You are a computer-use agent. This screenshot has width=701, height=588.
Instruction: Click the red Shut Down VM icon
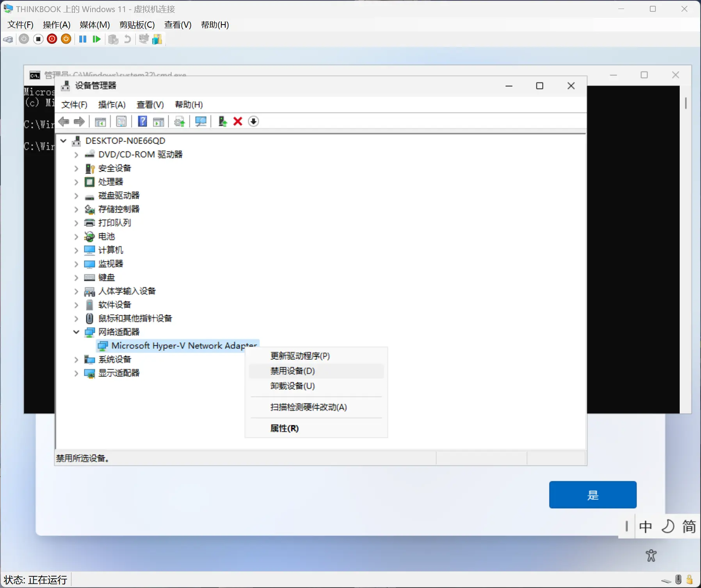click(x=52, y=39)
